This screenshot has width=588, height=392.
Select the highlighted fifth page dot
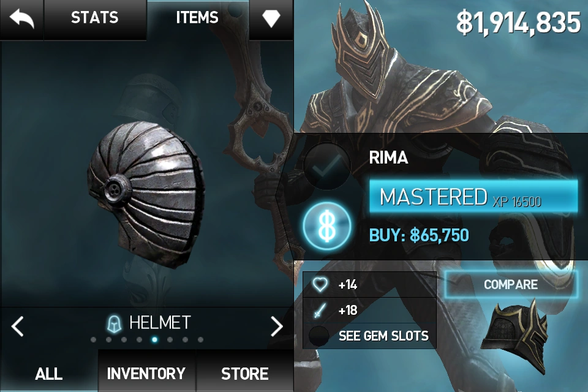point(154,339)
